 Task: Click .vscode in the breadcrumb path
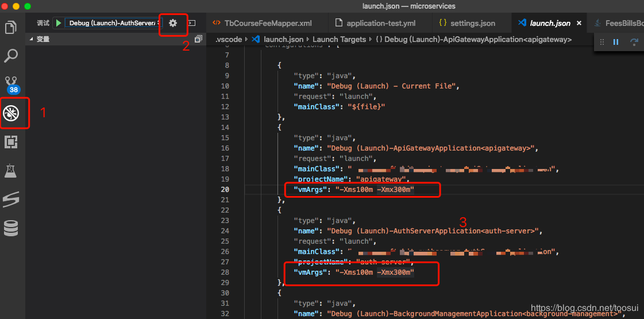coord(229,40)
